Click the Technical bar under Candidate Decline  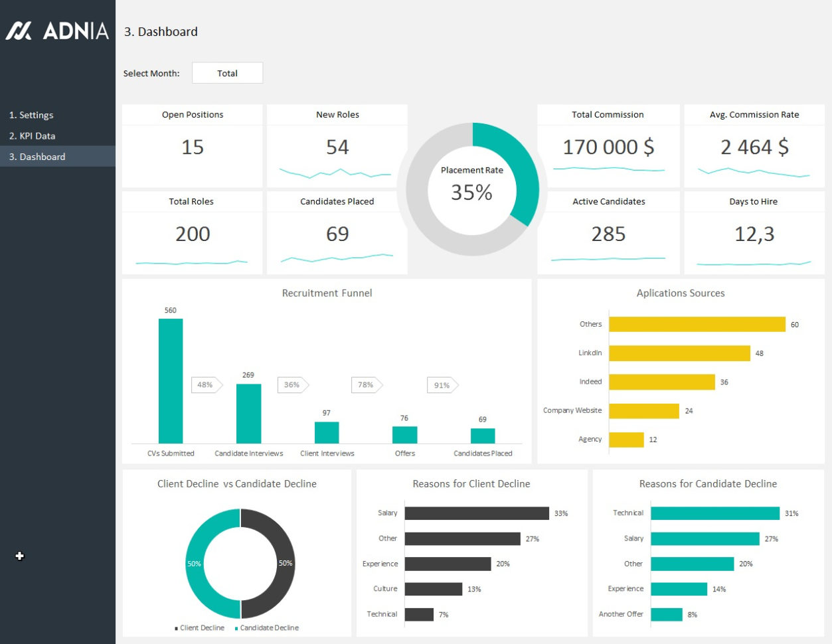[x=714, y=513]
